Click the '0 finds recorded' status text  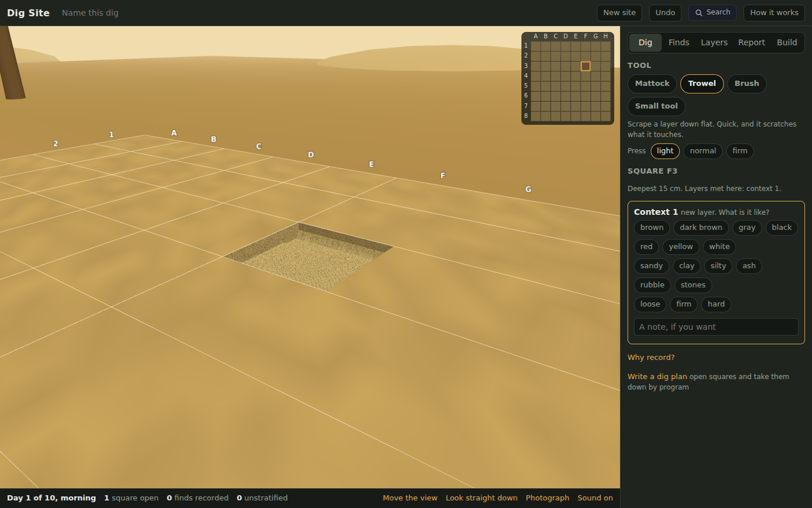tap(198, 498)
